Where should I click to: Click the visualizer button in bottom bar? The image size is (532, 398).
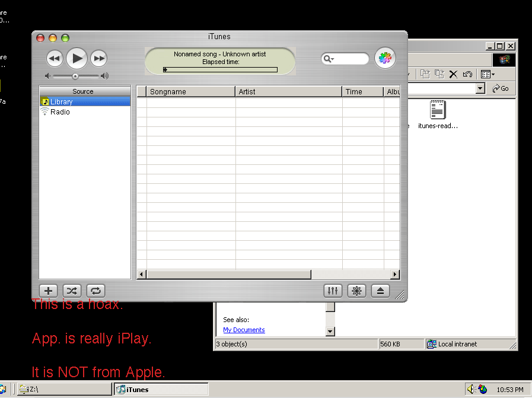pos(356,291)
